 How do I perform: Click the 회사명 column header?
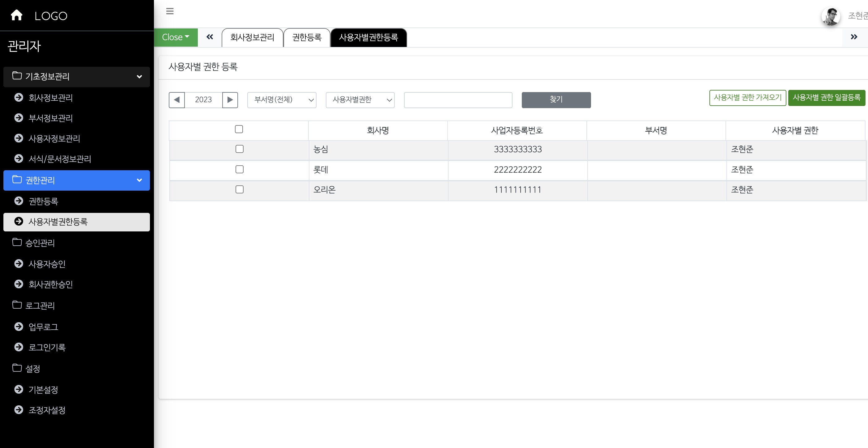coord(378,130)
